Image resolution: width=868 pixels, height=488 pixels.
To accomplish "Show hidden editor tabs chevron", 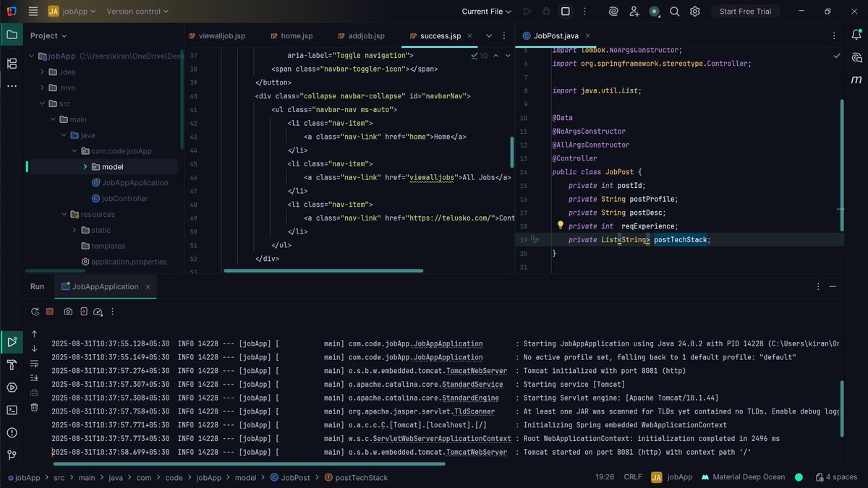I will [x=489, y=35].
